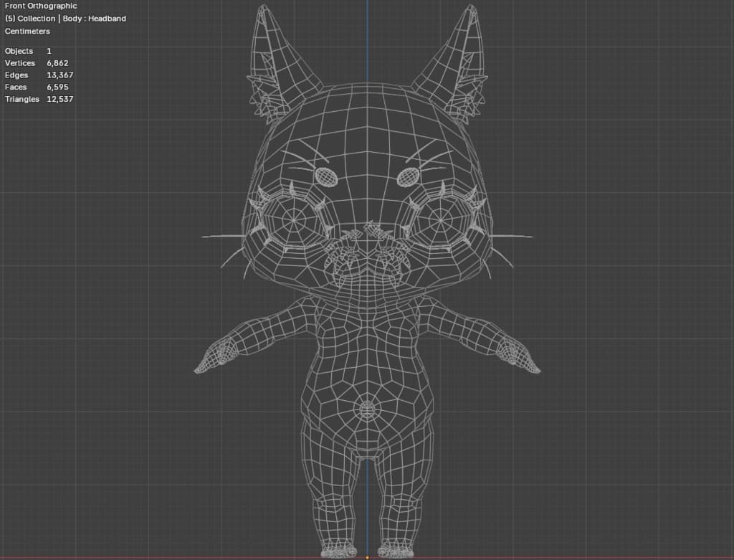This screenshot has width=734, height=560.
Task: Click the Faces 6,595 statistic
Action: pos(37,87)
